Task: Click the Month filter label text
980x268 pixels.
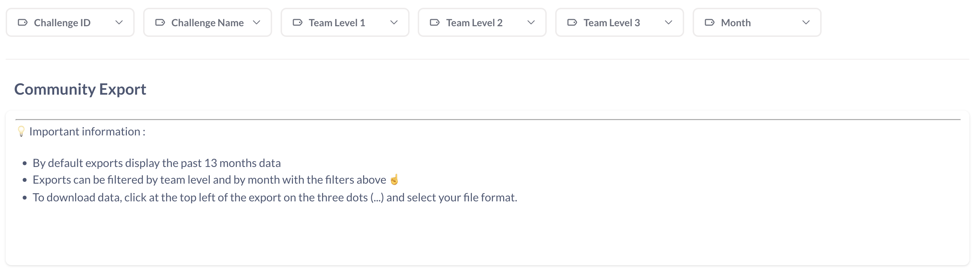Action: point(736,23)
